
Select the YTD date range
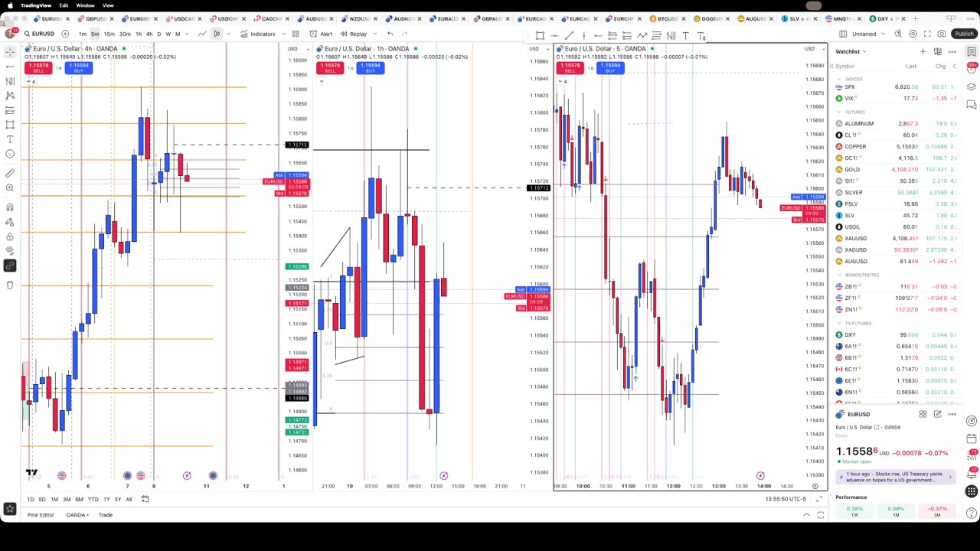93,500
